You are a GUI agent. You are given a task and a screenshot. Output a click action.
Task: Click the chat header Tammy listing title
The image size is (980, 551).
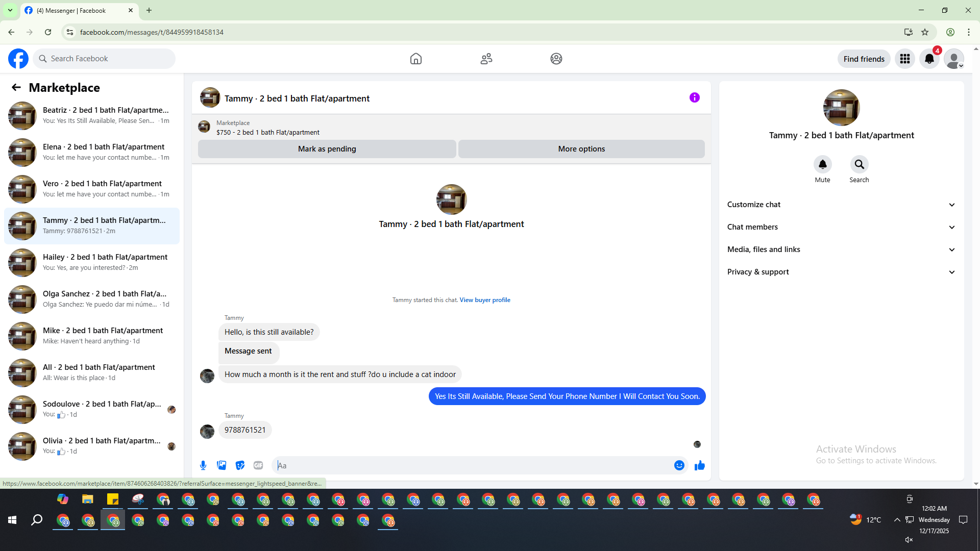click(297, 98)
